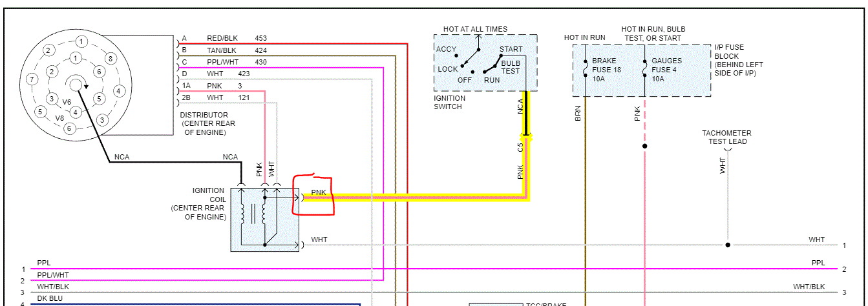Click circuit number 423
The width and height of the screenshot is (868, 306).
point(244,74)
